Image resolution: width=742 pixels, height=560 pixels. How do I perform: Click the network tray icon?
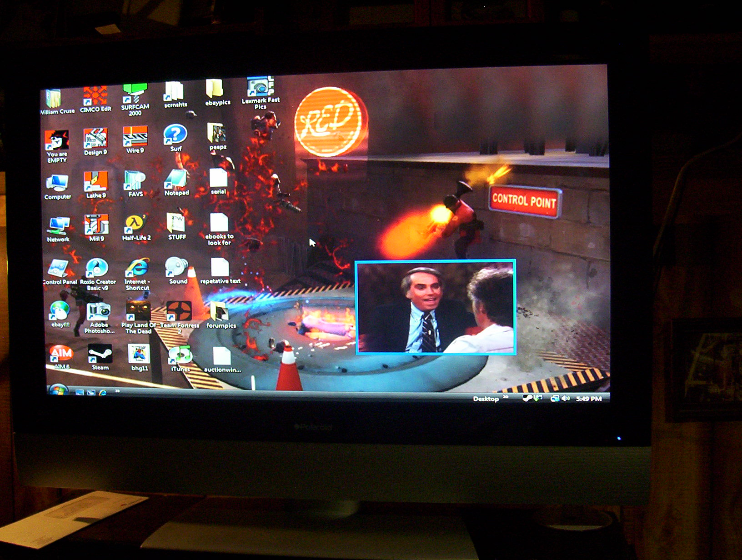(x=555, y=399)
